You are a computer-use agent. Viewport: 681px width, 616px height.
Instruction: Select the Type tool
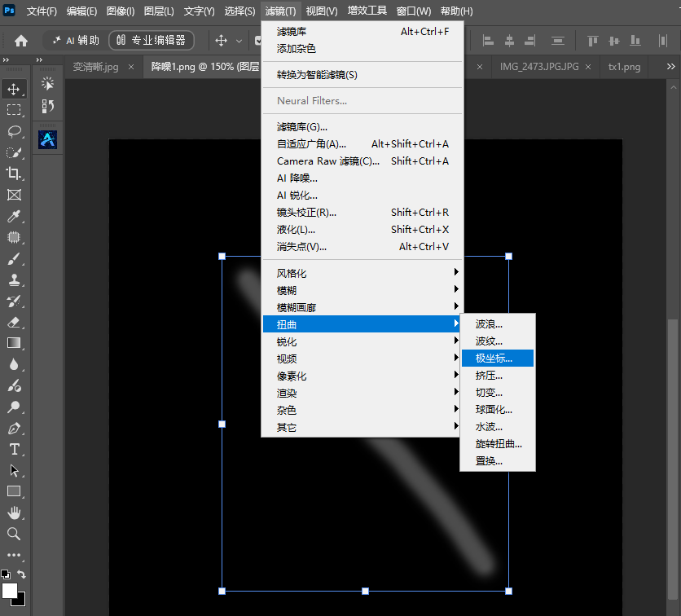(14, 449)
